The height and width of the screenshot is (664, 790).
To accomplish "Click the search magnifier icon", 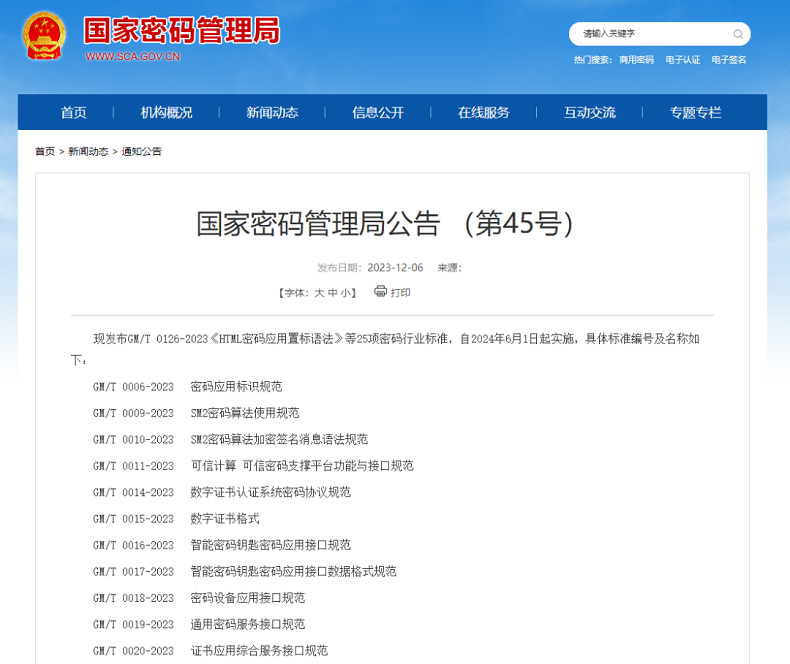I will pos(738,34).
